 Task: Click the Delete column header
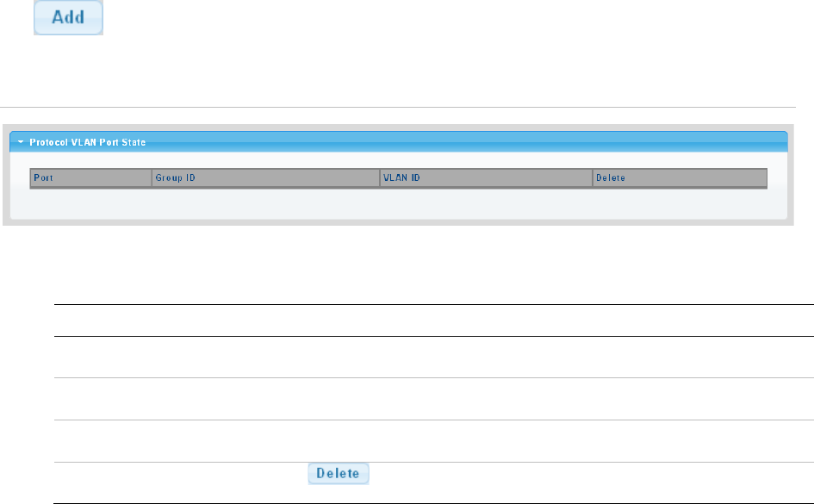[x=680, y=178]
